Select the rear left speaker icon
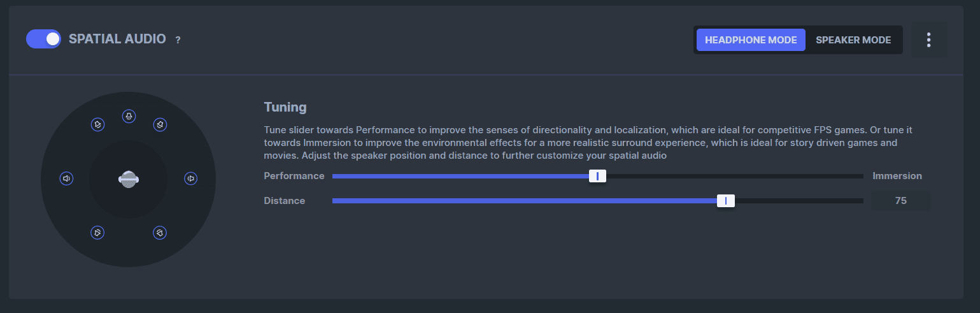Screen dimensions: 980x313 coord(97,233)
